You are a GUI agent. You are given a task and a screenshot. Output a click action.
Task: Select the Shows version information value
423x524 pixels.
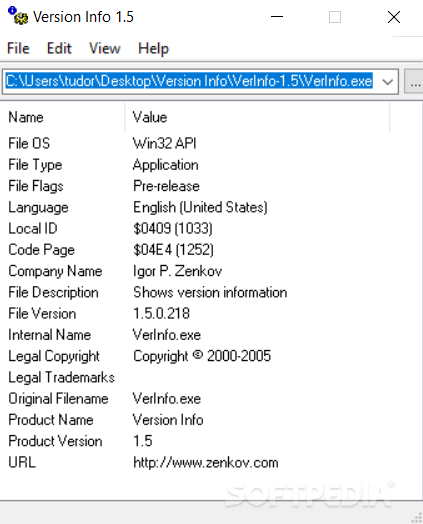coord(210,292)
